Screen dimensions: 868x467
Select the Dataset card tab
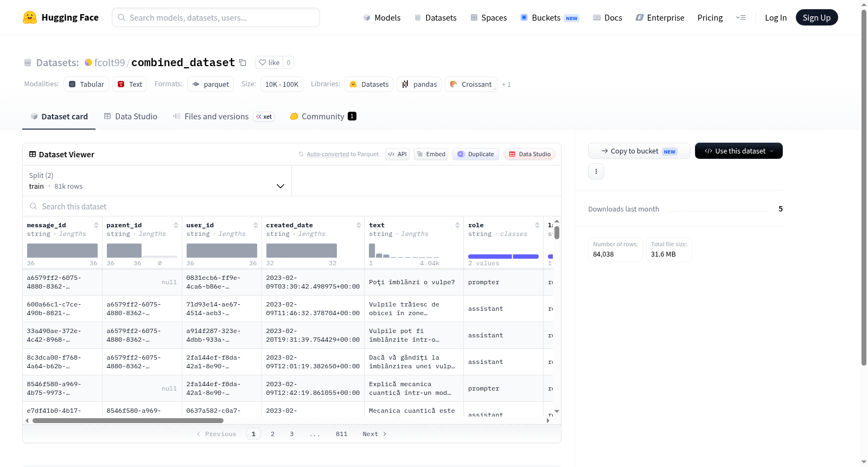pyautogui.click(x=59, y=117)
